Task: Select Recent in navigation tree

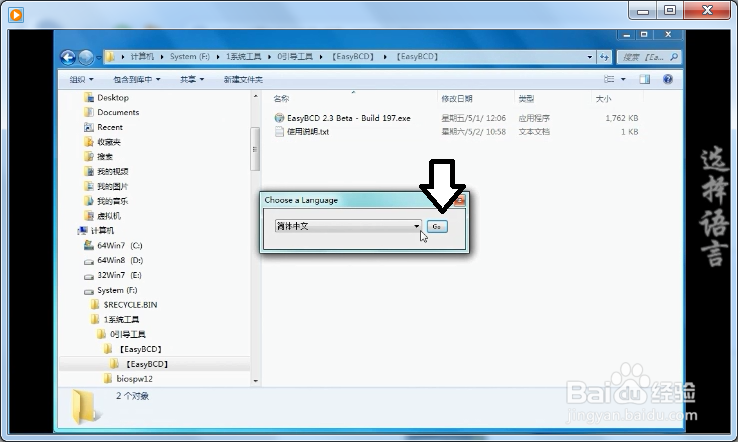Action: (x=110, y=128)
